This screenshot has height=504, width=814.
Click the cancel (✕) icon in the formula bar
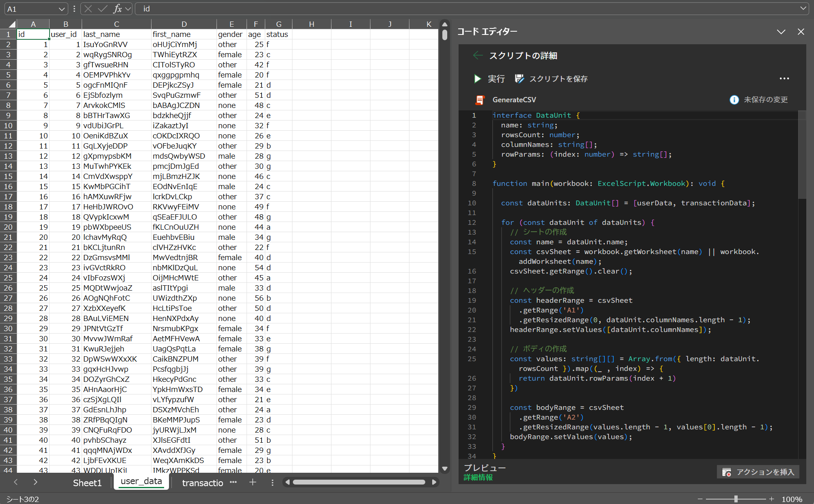[89, 9]
